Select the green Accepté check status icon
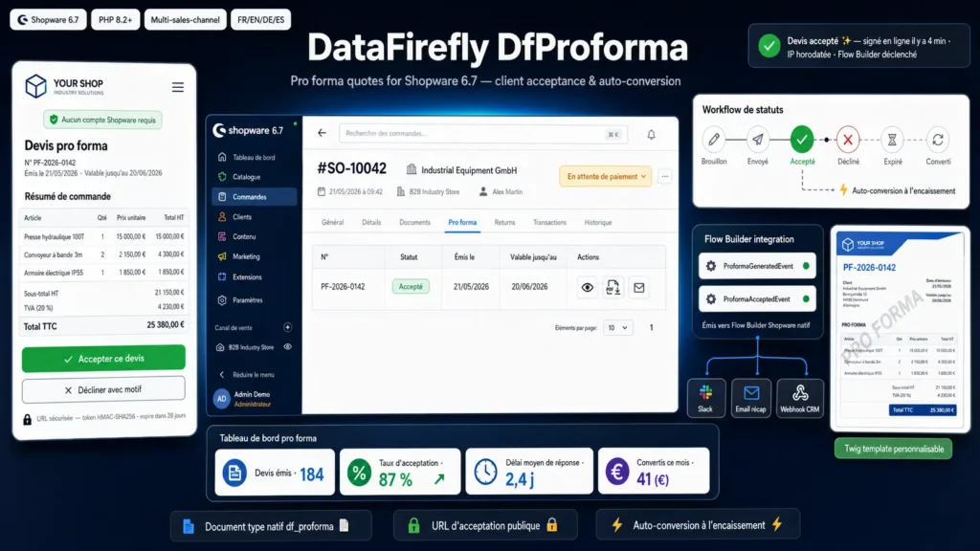980x551 pixels. (802, 140)
